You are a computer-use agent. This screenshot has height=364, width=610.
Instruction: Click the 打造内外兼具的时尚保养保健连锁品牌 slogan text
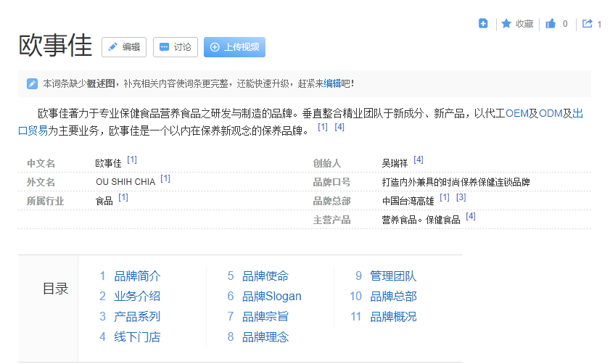coord(456,182)
